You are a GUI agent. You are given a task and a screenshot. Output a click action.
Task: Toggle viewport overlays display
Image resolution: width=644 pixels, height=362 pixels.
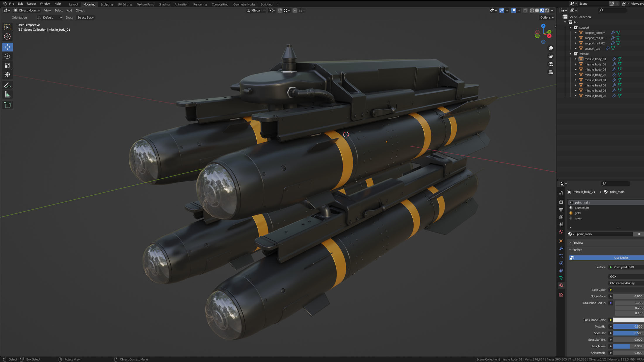coord(513,11)
